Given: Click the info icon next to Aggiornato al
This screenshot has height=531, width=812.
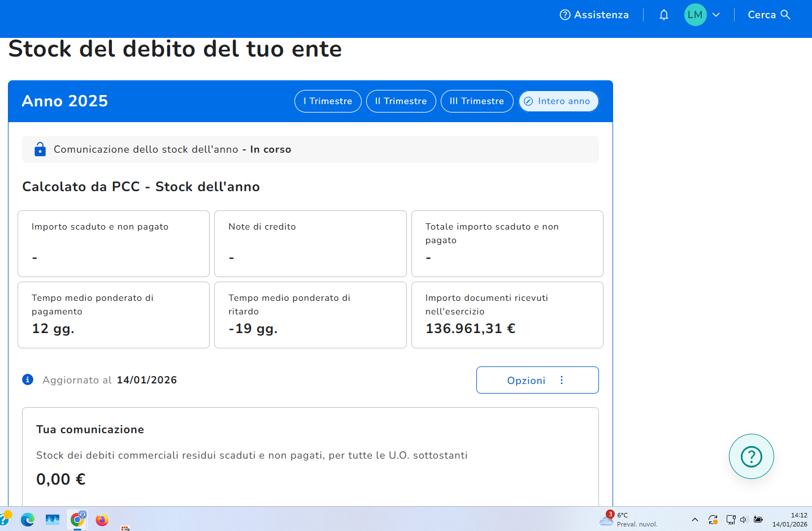Looking at the screenshot, I should 28,379.
